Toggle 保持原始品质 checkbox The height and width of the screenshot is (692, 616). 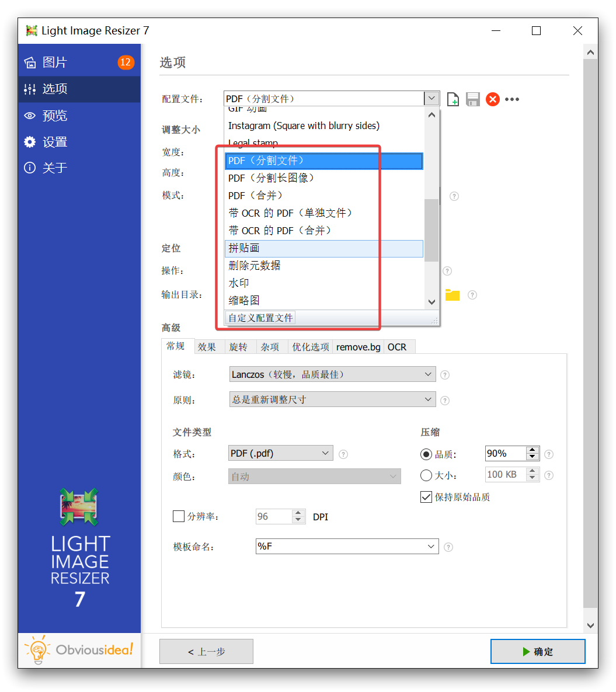point(426,498)
